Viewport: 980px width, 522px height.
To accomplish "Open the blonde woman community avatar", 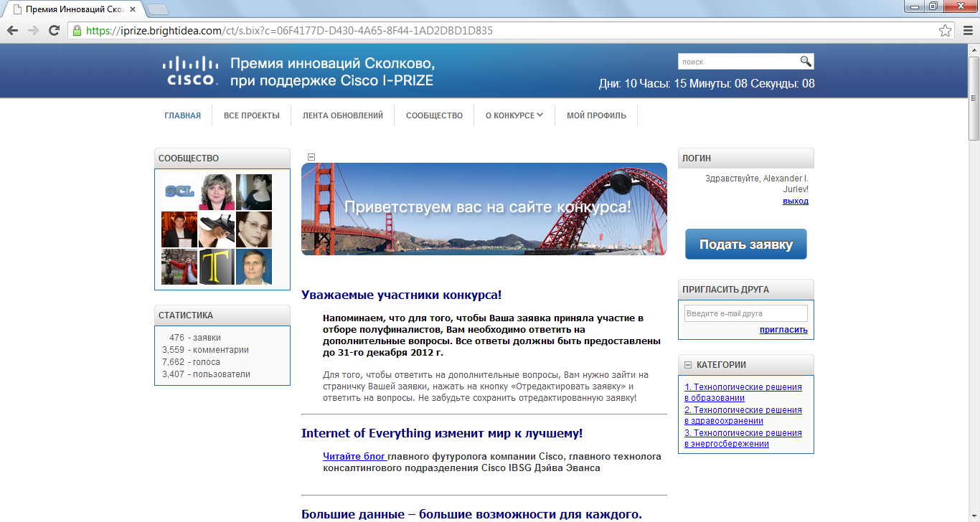I will (x=217, y=192).
